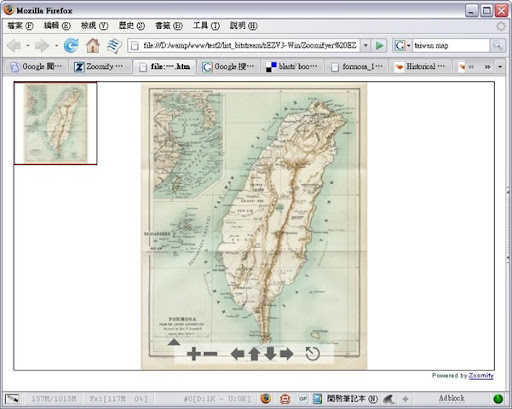Click Adblock in the status bar

[x=451, y=398]
